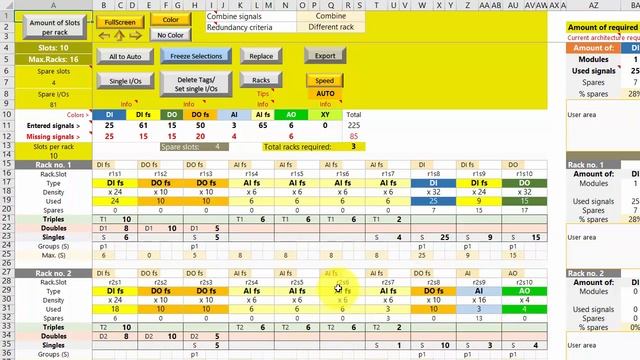640x360 pixels.
Task: Click Delete Tags / Set single I/Os button
Action: click(x=196, y=84)
